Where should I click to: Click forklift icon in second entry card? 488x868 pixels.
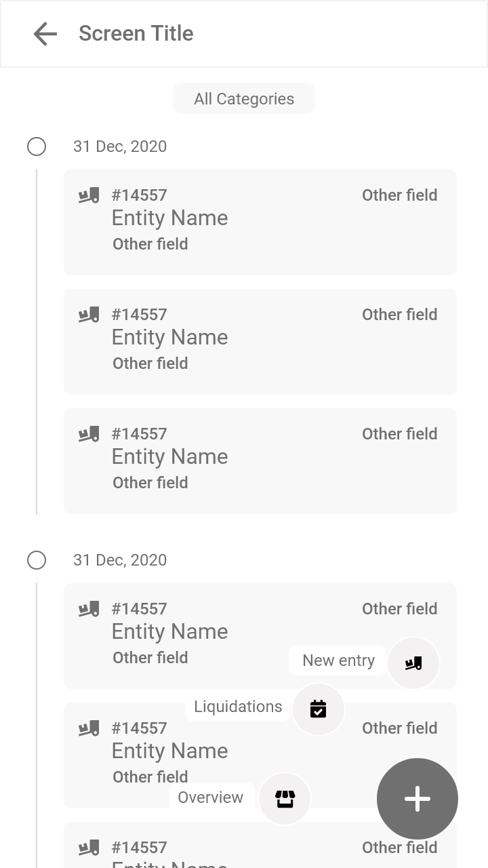point(89,315)
